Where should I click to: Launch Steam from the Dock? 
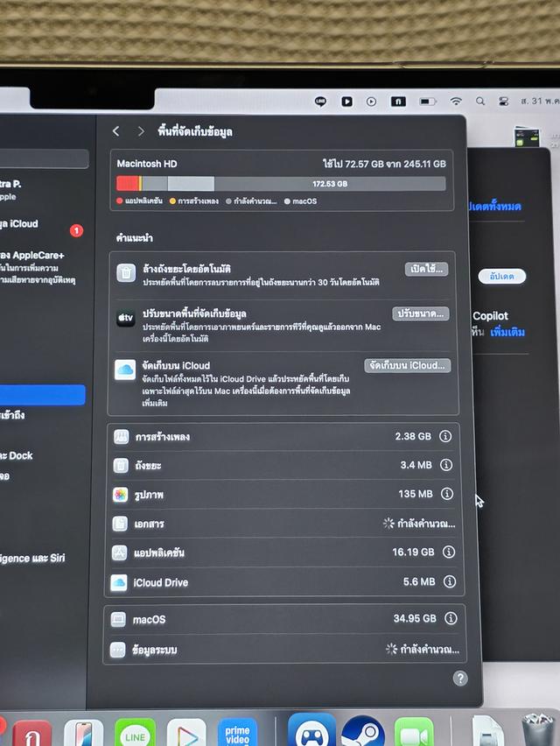coord(363,732)
